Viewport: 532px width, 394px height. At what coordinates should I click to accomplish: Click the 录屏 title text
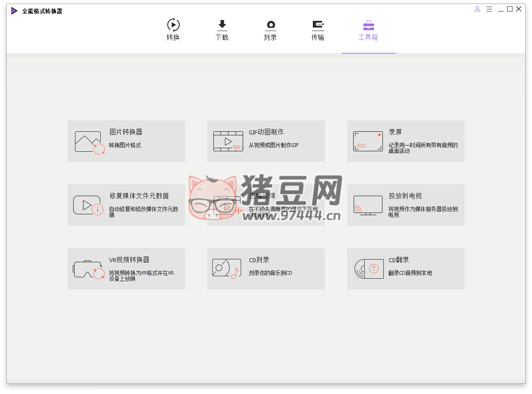(x=395, y=132)
